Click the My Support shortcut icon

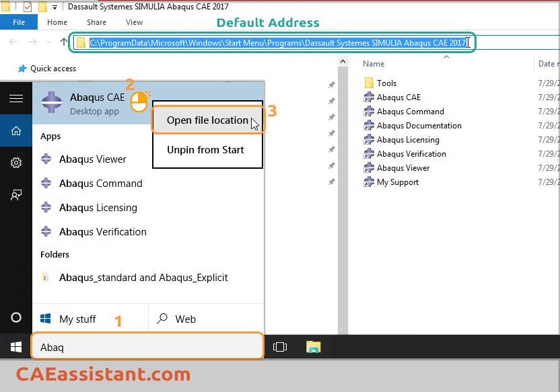pyautogui.click(x=369, y=182)
